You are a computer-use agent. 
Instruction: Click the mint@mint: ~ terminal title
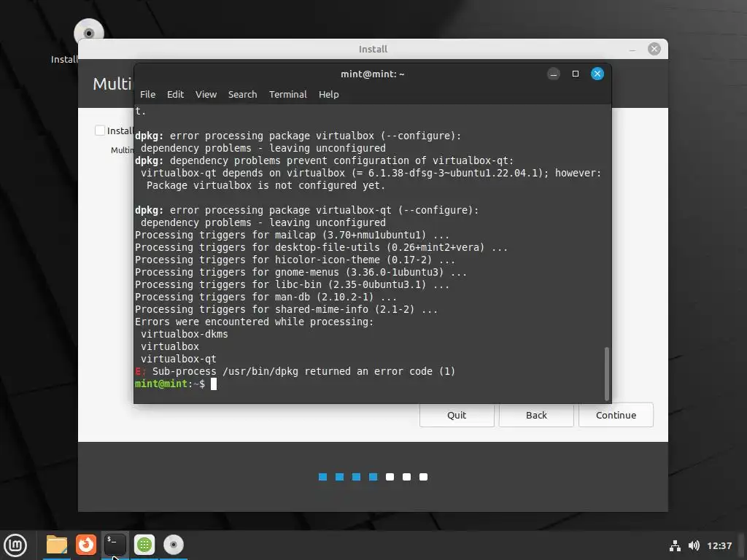point(373,74)
